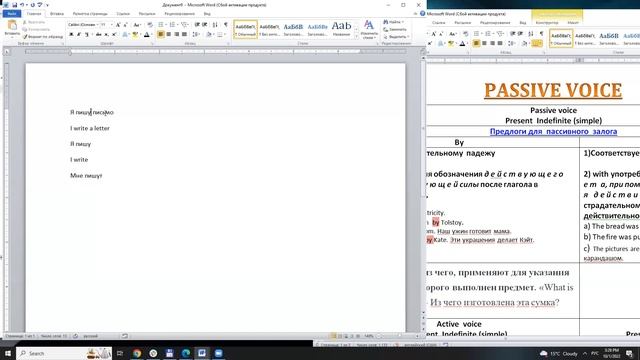This screenshot has width=640, height=360.
Task: Toggle underline formatting in left window
Action: click(x=87, y=35)
